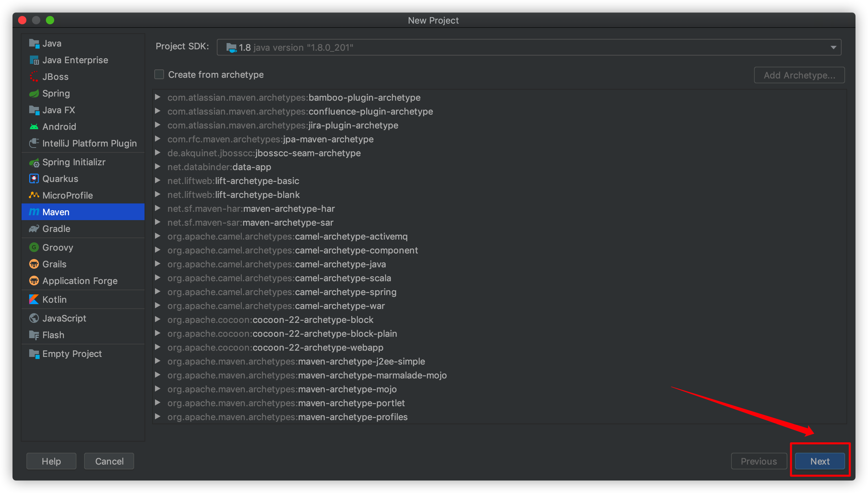The height and width of the screenshot is (493, 868).
Task: Click the Spring leaf icon in sidebar
Action: coord(34,93)
